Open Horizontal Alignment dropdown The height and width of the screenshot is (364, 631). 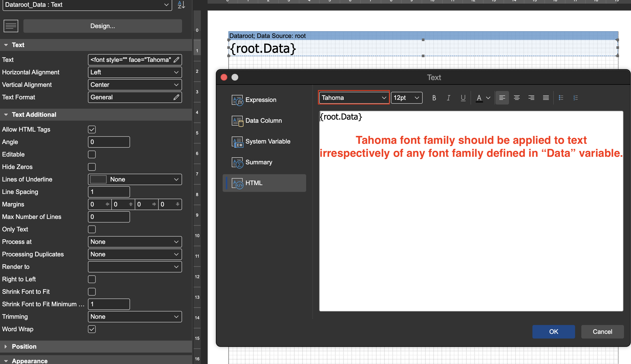(x=135, y=72)
